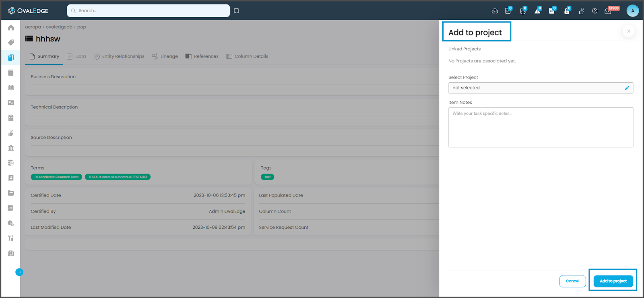Image resolution: width=644 pixels, height=298 pixels.
Task: Open the Tags icon in sidebar
Action: tap(11, 42)
